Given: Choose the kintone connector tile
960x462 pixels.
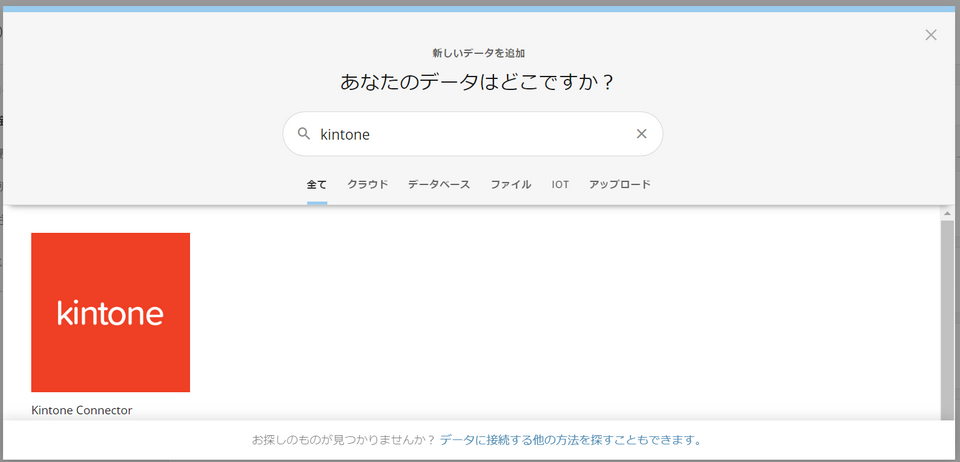Looking at the screenshot, I should (110, 312).
